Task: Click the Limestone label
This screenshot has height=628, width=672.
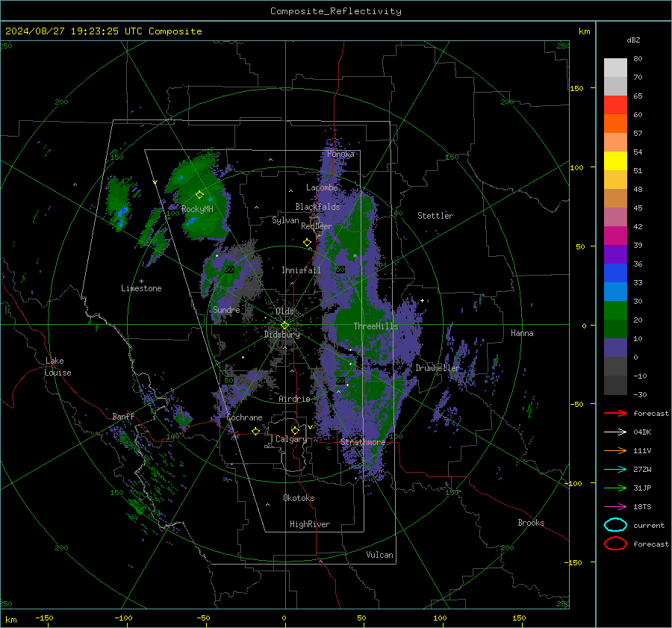Action: tap(141, 288)
